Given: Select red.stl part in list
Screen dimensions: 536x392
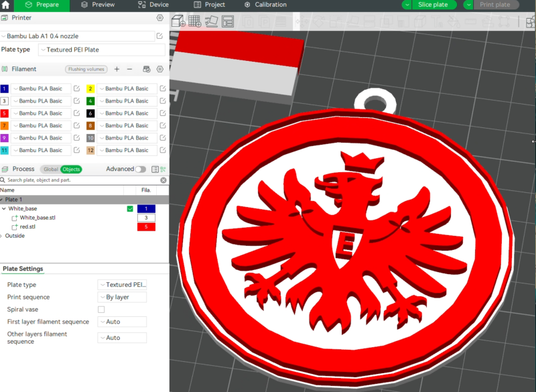Looking at the screenshot, I should coord(27,226).
